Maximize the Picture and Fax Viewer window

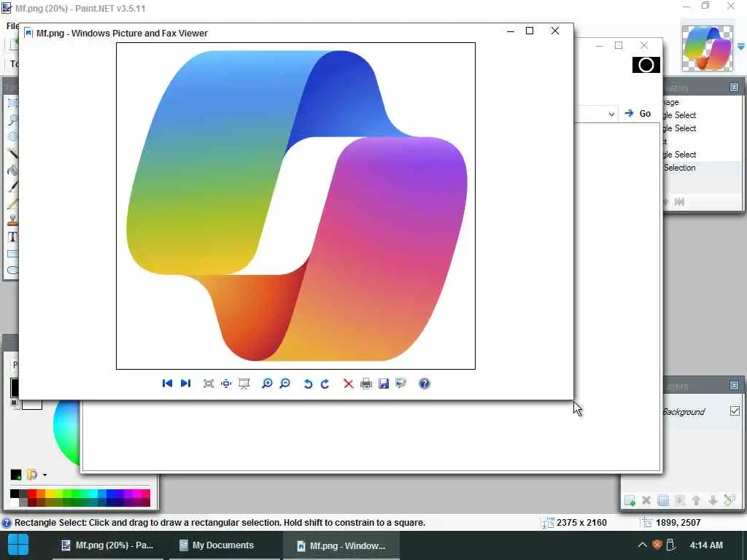(530, 31)
